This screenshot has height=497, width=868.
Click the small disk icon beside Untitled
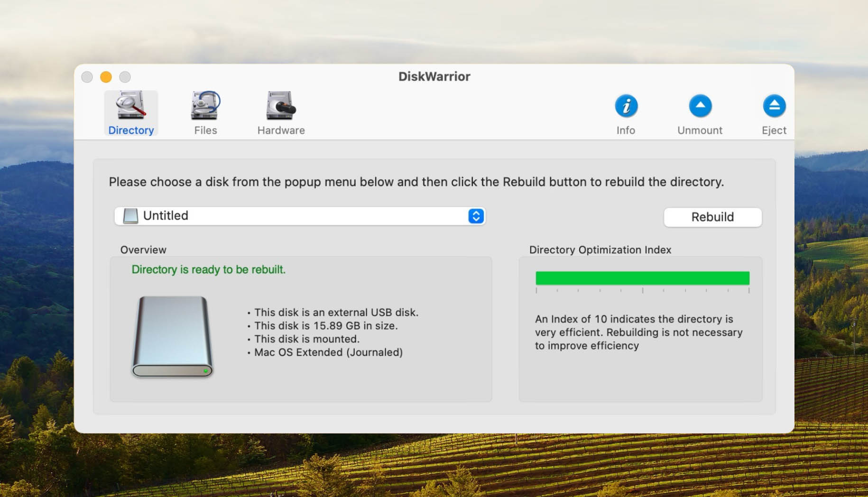click(130, 216)
